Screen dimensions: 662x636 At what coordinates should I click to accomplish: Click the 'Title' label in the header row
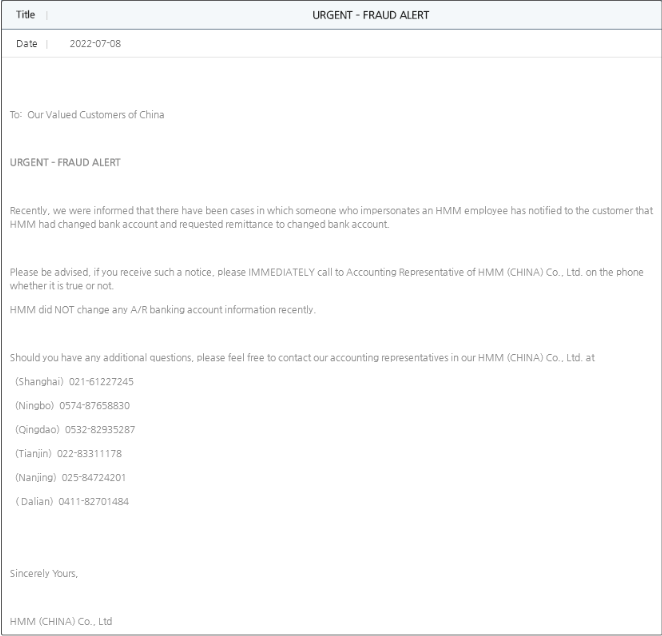25,15
